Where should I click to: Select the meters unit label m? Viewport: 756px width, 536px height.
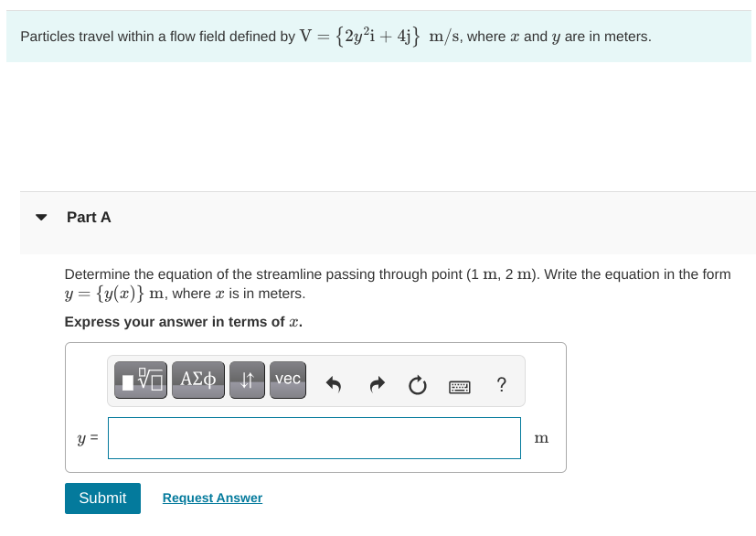click(541, 438)
